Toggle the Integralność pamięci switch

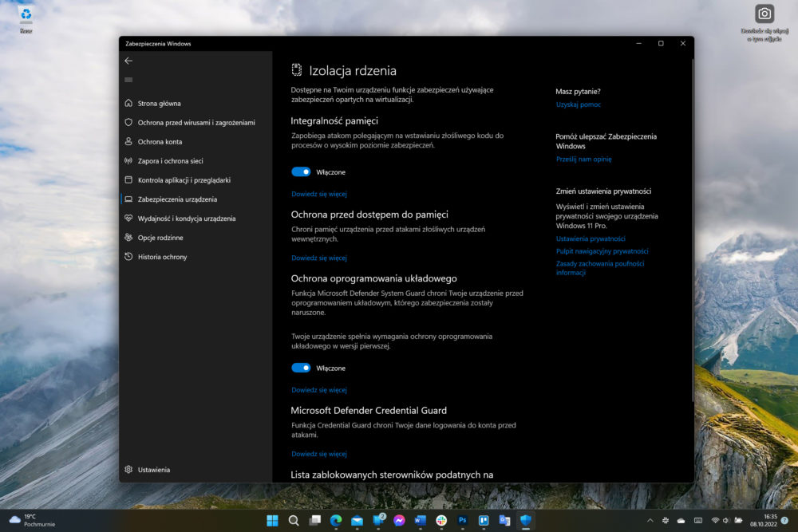point(301,172)
